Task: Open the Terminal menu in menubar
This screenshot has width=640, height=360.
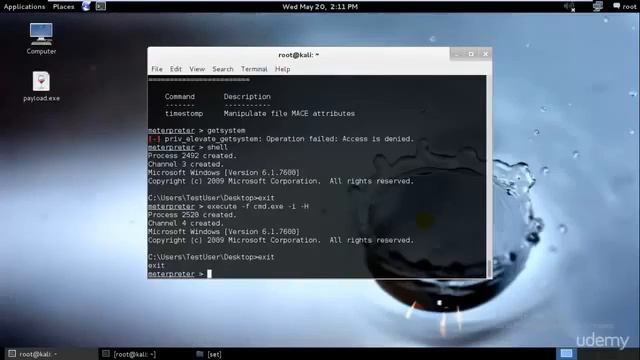Action: point(254,69)
